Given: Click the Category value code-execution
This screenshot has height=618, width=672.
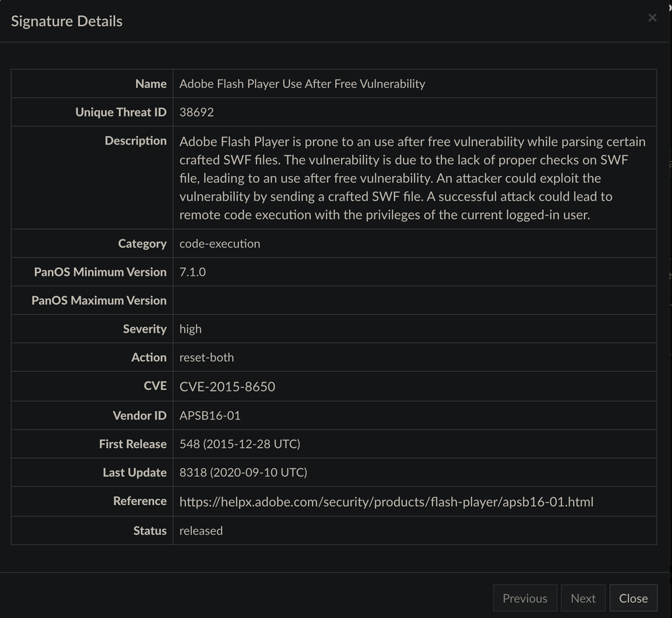Looking at the screenshot, I should pyautogui.click(x=219, y=243).
